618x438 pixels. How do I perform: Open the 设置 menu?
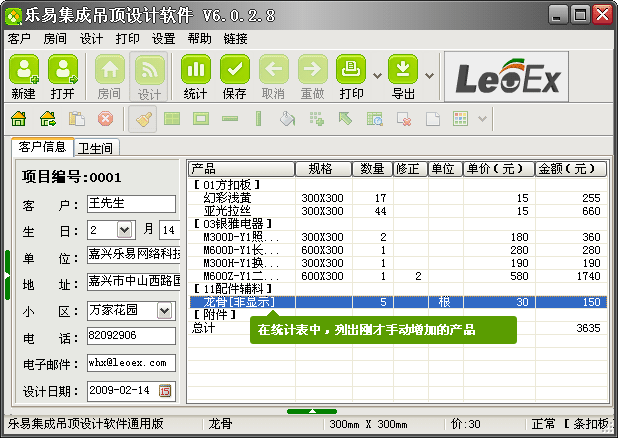coord(163,38)
